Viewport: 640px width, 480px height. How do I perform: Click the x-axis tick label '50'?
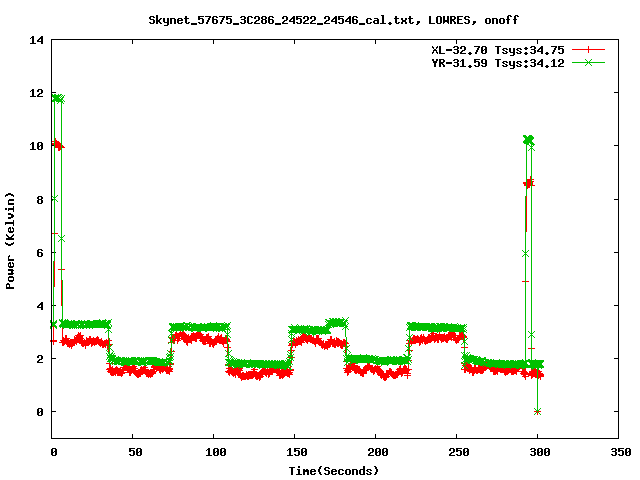pos(135,452)
